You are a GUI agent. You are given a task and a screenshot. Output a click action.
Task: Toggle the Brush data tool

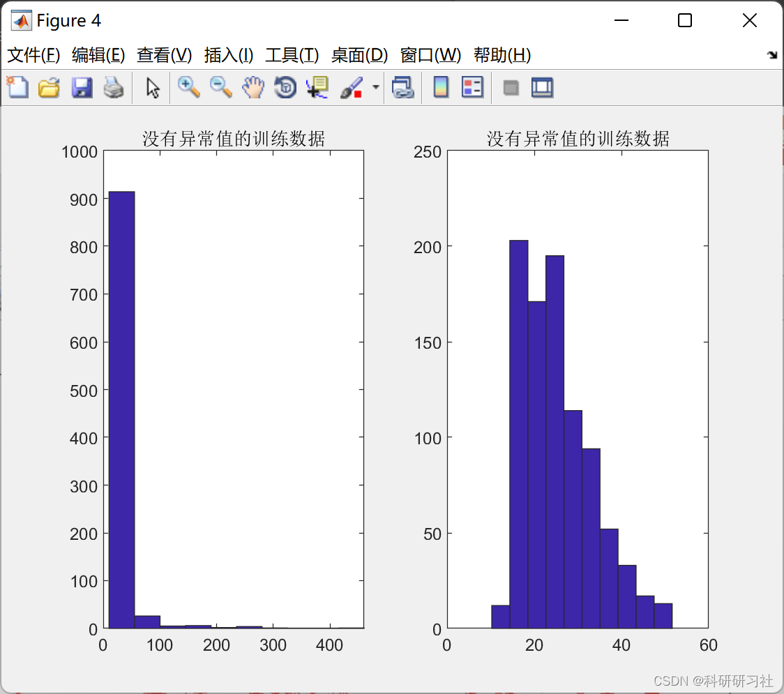(352, 87)
